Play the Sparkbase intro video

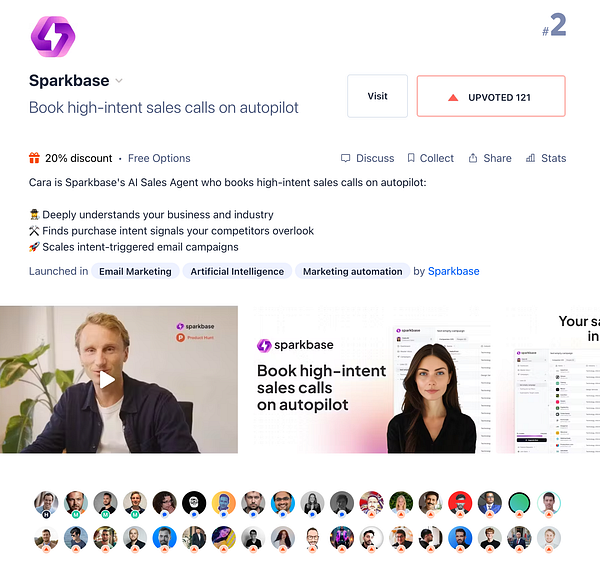tap(107, 380)
